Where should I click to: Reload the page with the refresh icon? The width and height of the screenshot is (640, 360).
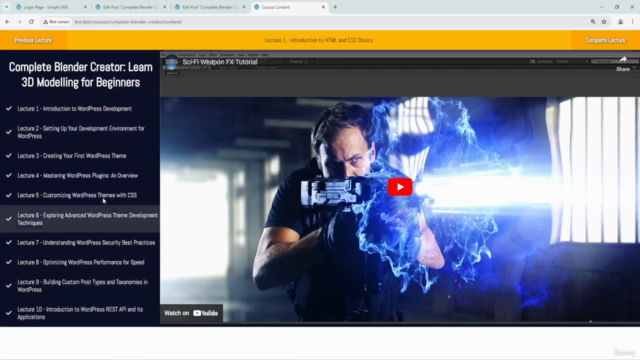(31, 22)
